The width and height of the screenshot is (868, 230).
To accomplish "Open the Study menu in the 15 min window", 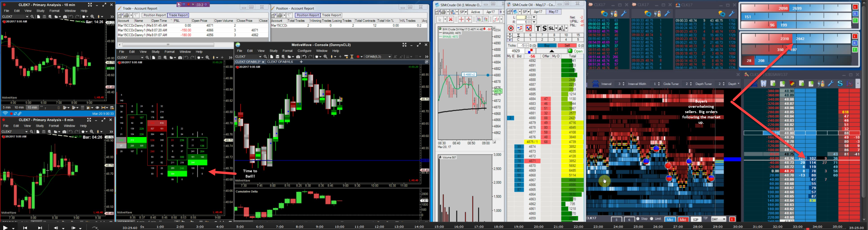I will coord(40,11).
